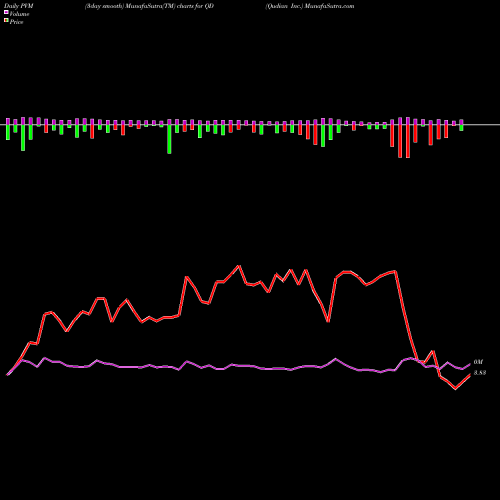Image resolution: width=500 pixels, height=500 pixels.
Task: Click the 'Volume' legend label
Action: click(x=19, y=14)
